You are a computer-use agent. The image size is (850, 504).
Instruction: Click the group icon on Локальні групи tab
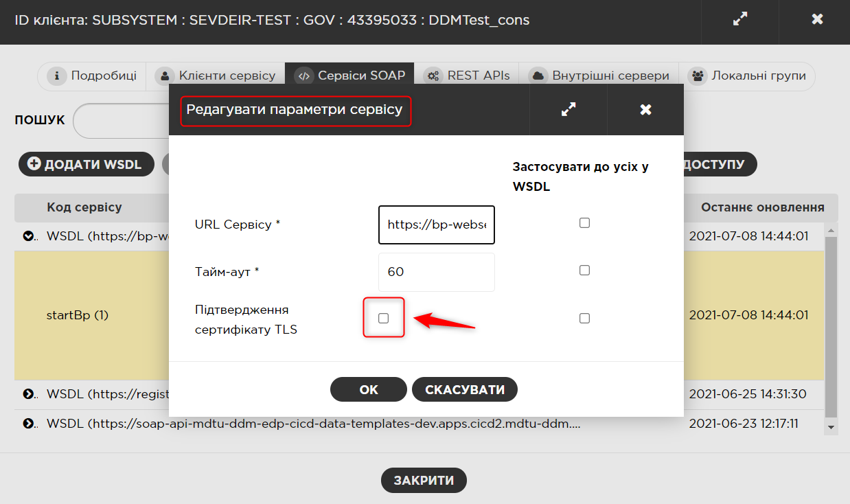pos(698,76)
